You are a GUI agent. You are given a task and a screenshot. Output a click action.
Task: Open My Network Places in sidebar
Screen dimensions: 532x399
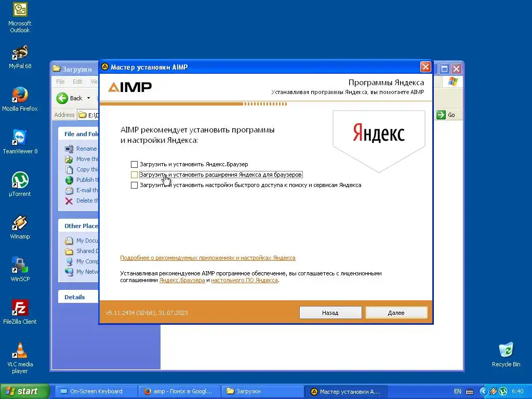pyautogui.click(x=82, y=272)
